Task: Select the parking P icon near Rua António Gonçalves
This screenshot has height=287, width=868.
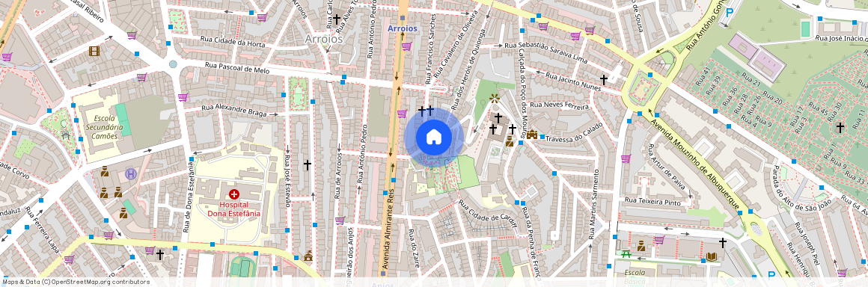Action: (730, 12)
